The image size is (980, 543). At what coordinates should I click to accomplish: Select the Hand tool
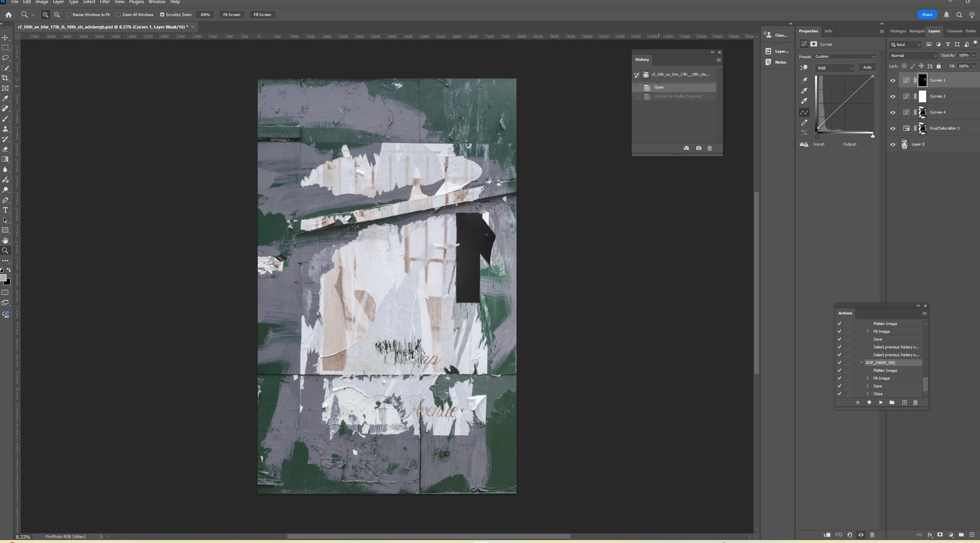[5, 241]
